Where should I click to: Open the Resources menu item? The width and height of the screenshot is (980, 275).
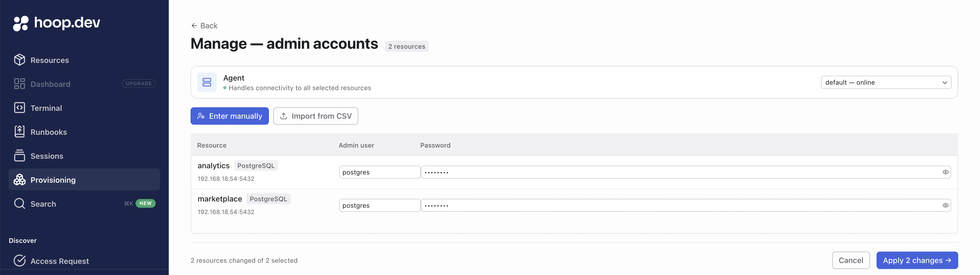(84, 60)
